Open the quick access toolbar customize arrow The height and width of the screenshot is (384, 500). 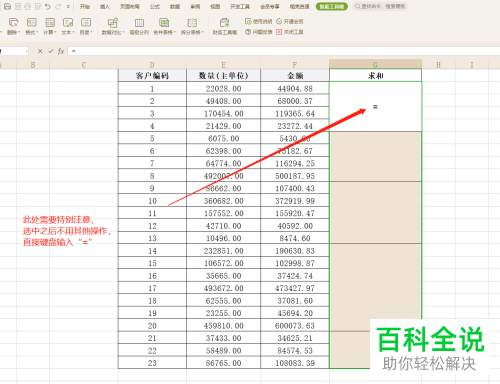[68, 6]
